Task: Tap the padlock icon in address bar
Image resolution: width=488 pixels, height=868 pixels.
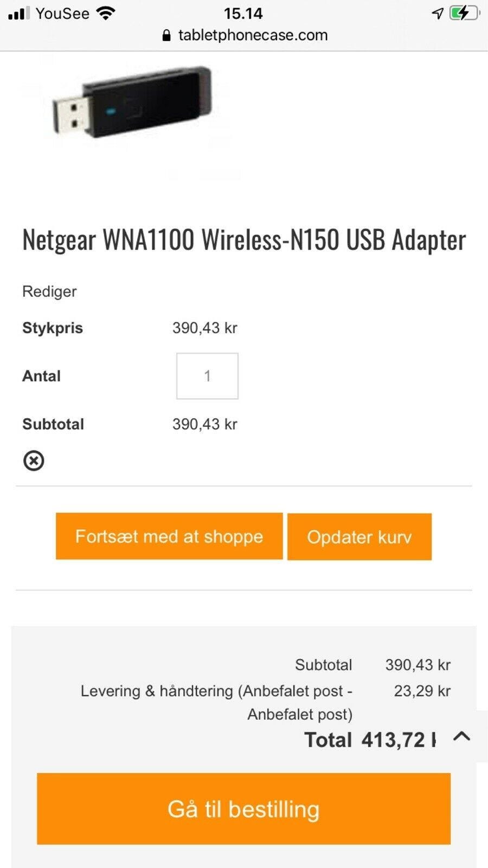Action: [x=166, y=36]
